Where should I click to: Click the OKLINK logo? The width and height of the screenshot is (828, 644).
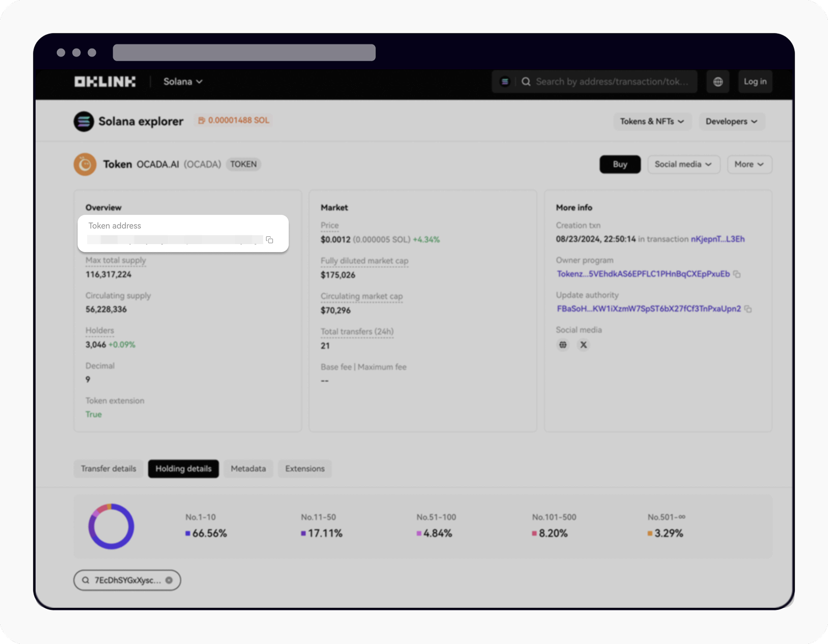pos(105,82)
